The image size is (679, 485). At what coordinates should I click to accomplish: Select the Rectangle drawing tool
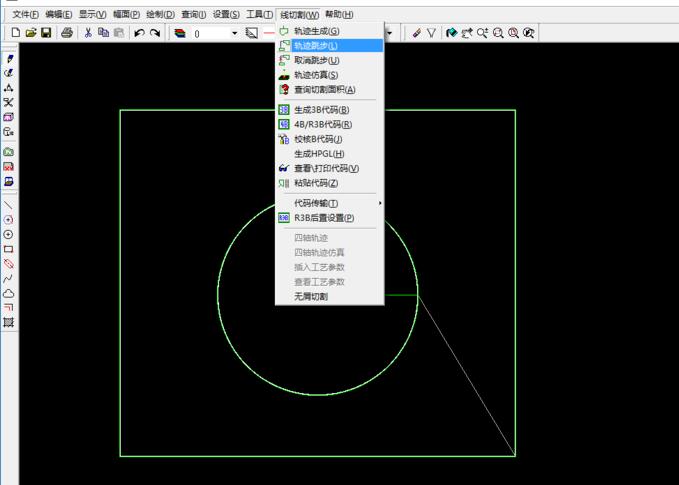pos(9,249)
